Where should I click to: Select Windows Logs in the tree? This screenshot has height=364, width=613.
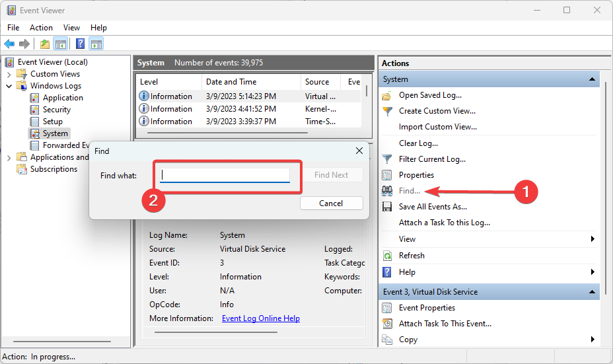pos(56,86)
